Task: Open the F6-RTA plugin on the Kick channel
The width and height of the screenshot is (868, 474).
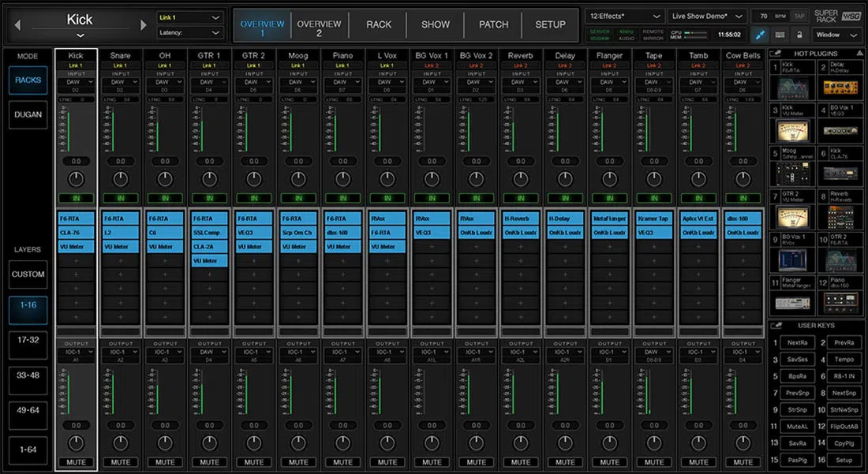Action: pyautogui.click(x=76, y=218)
